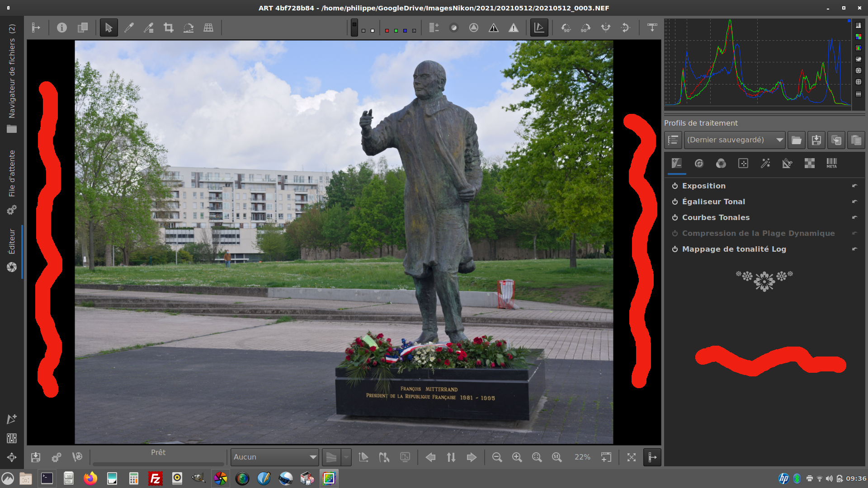
Task: Toggle Courbes Tonales power button
Action: click(x=675, y=217)
